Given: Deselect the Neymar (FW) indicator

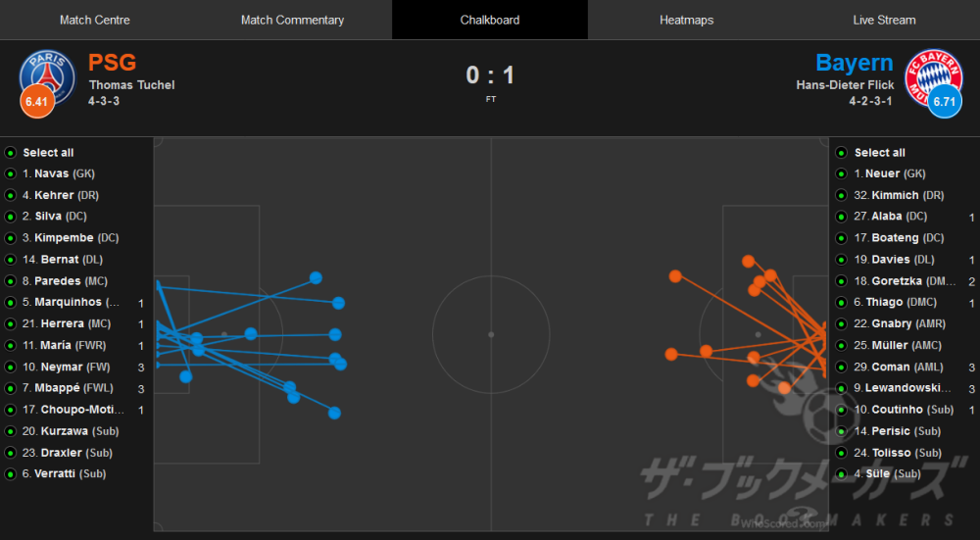Looking at the screenshot, I should coord(10,367).
